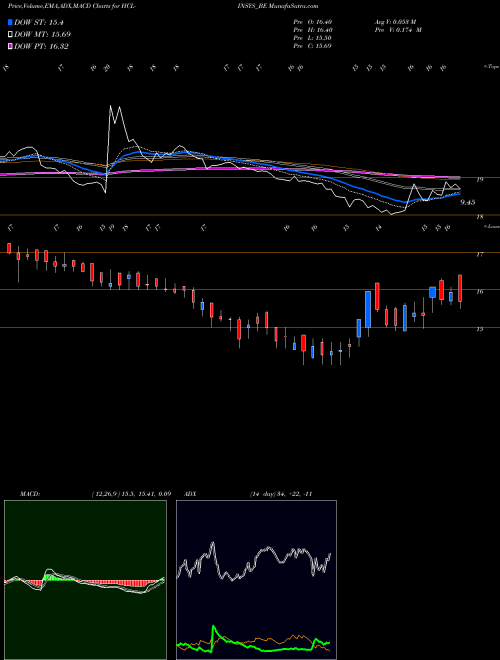Click the 19 price axis label
The height and width of the screenshot is (660, 500).
pyautogui.click(x=479, y=180)
